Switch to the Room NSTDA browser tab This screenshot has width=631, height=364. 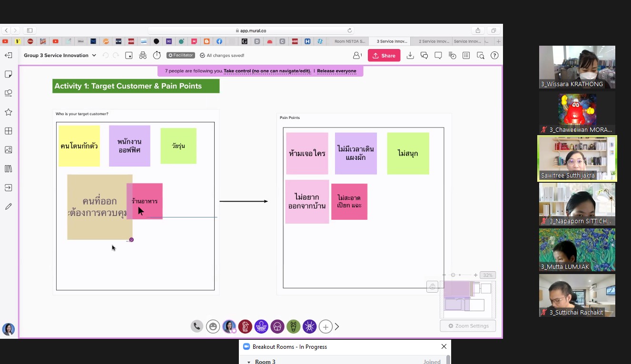350,41
